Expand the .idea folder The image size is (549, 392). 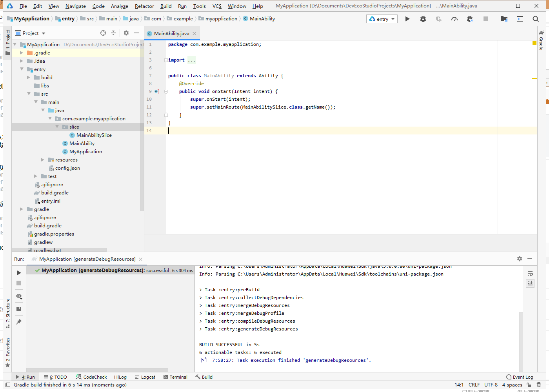coord(22,61)
